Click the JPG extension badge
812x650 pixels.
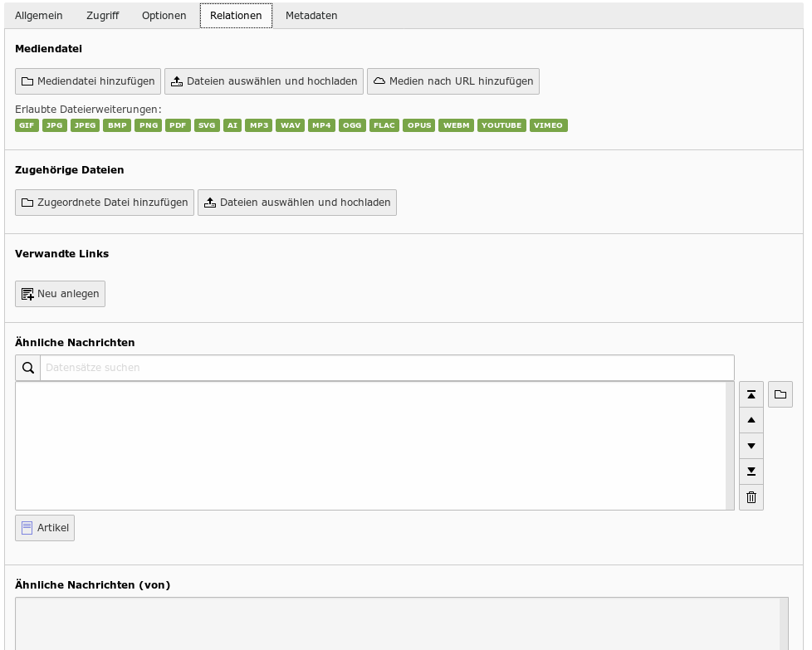[54, 125]
